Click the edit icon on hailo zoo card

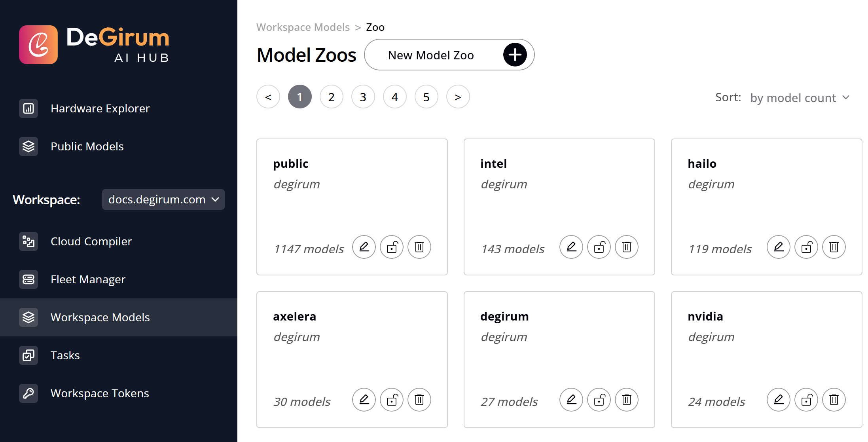point(779,247)
